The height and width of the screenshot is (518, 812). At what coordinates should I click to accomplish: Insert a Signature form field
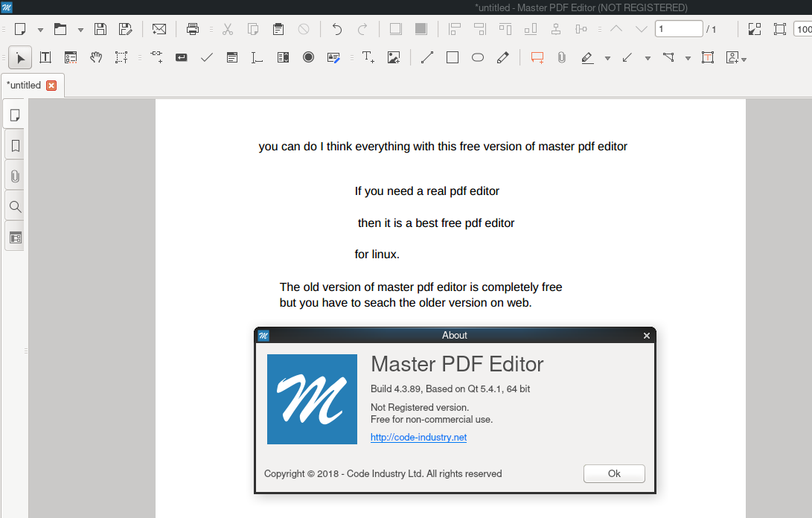pyautogui.click(x=333, y=57)
